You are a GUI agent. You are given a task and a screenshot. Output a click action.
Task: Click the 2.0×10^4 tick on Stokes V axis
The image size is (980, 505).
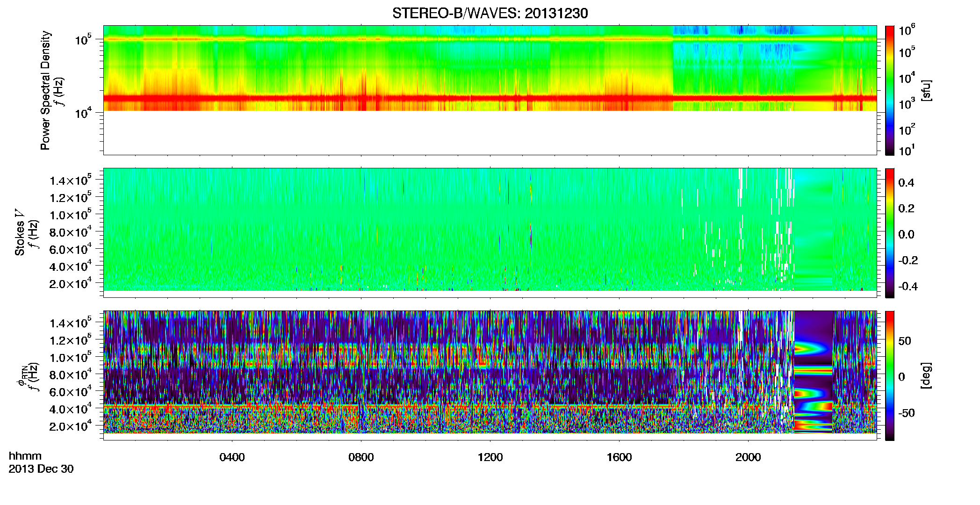click(71, 283)
